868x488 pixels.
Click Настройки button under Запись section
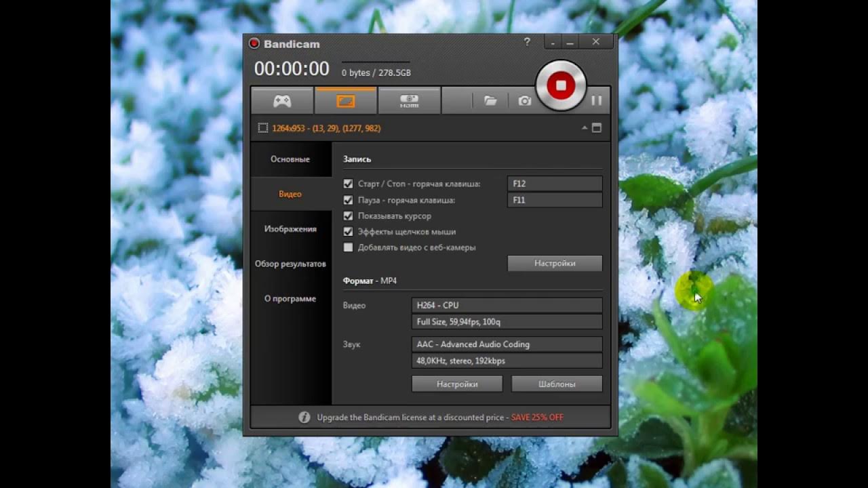(x=555, y=264)
